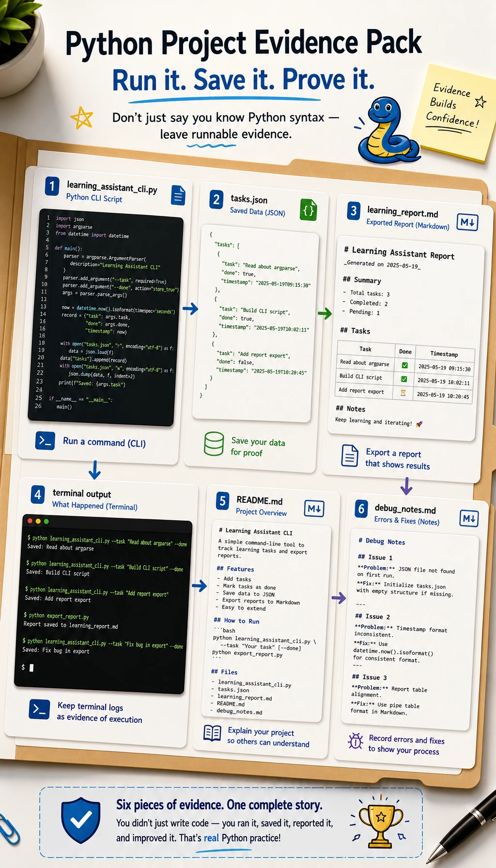Click "Add report export" cell in the report table
The height and width of the screenshot is (868, 496).
point(361,391)
